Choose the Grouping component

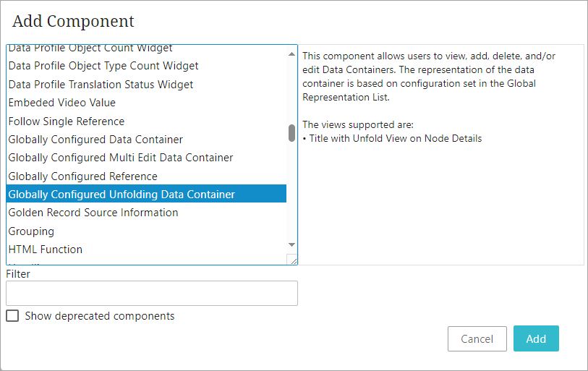pos(31,231)
